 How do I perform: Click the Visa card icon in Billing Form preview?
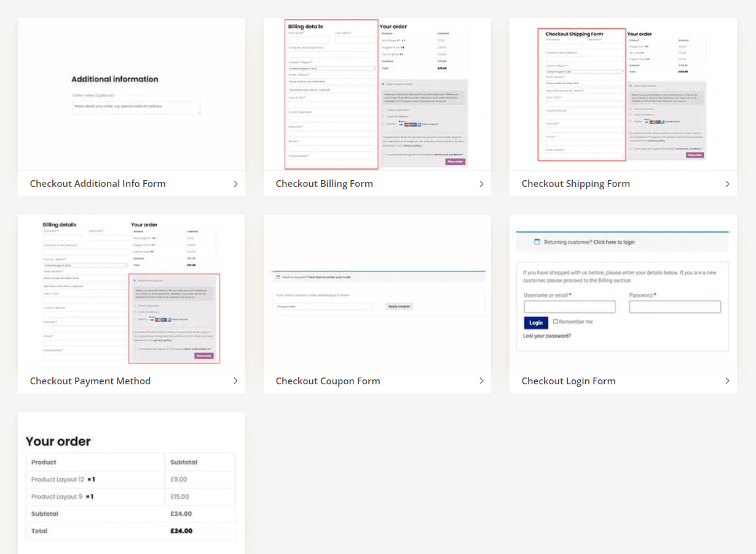400,124
